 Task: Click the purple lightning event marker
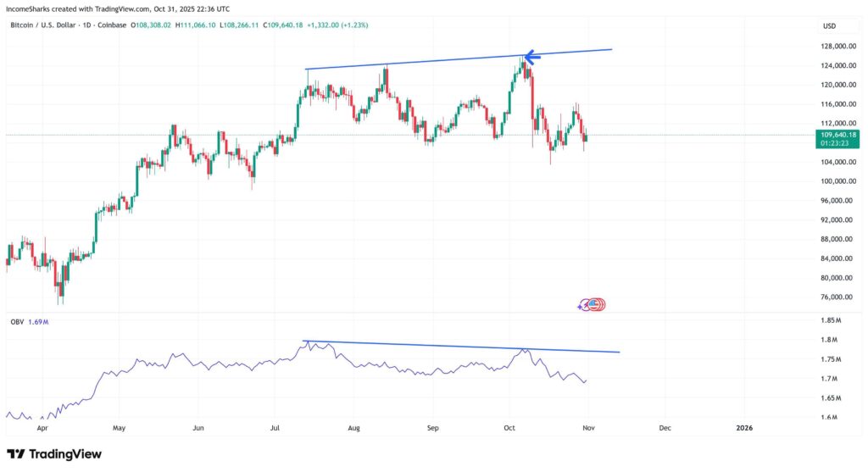tap(581, 306)
